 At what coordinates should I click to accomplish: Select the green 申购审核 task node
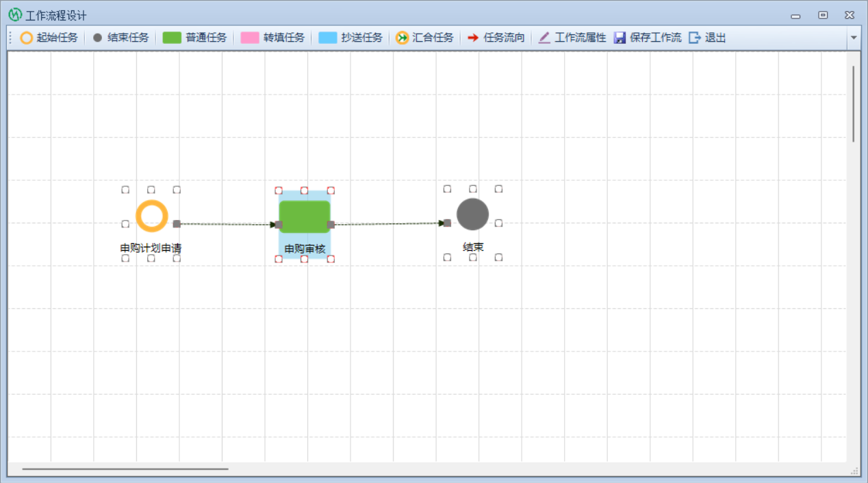click(x=305, y=216)
